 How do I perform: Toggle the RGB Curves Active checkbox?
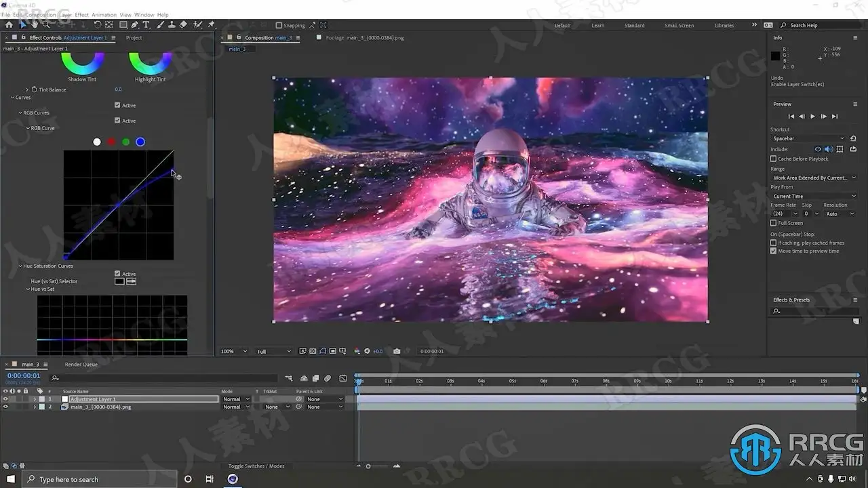click(x=117, y=121)
